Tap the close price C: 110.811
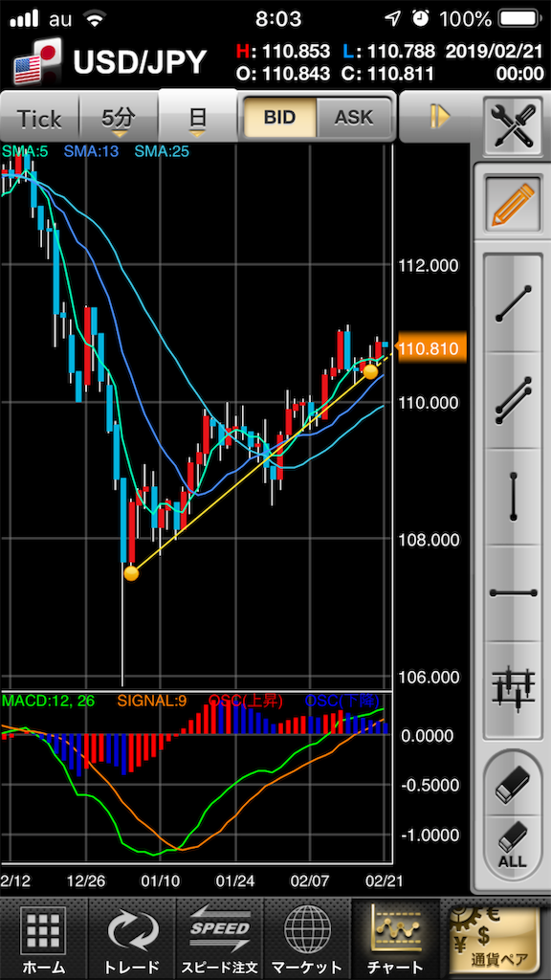551x980 pixels. [x=388, y=75]
